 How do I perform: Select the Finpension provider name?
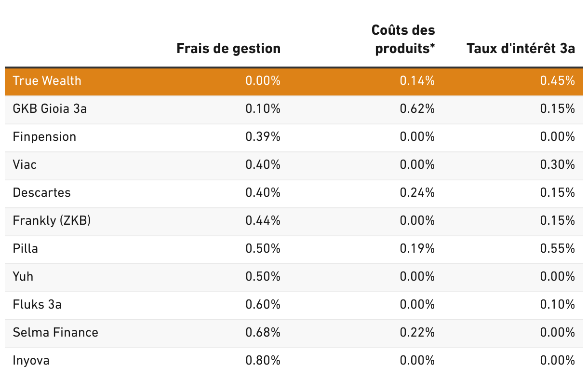click(44, 136)
